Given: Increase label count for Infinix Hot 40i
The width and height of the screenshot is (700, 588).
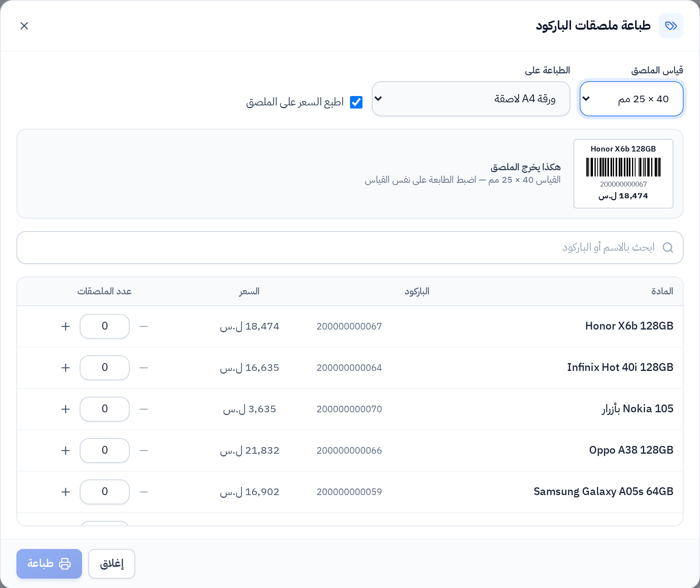Looking at the screenshot, I should click(x=66, y=368).
